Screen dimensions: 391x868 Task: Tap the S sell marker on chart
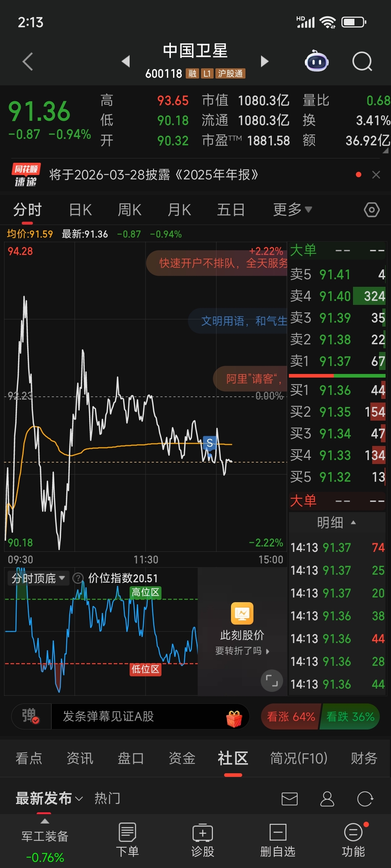point(210,443)
